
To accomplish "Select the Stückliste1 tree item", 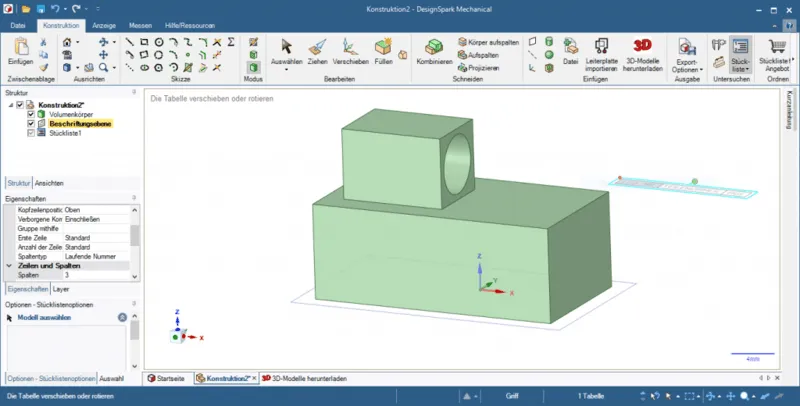I will pyautogui.click(x=65, y=133).
